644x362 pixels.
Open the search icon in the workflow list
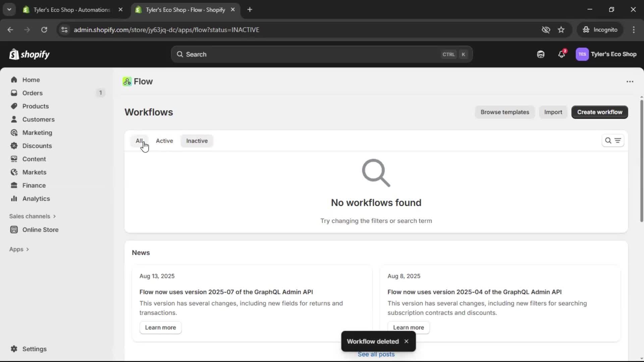tap(608, 141)
